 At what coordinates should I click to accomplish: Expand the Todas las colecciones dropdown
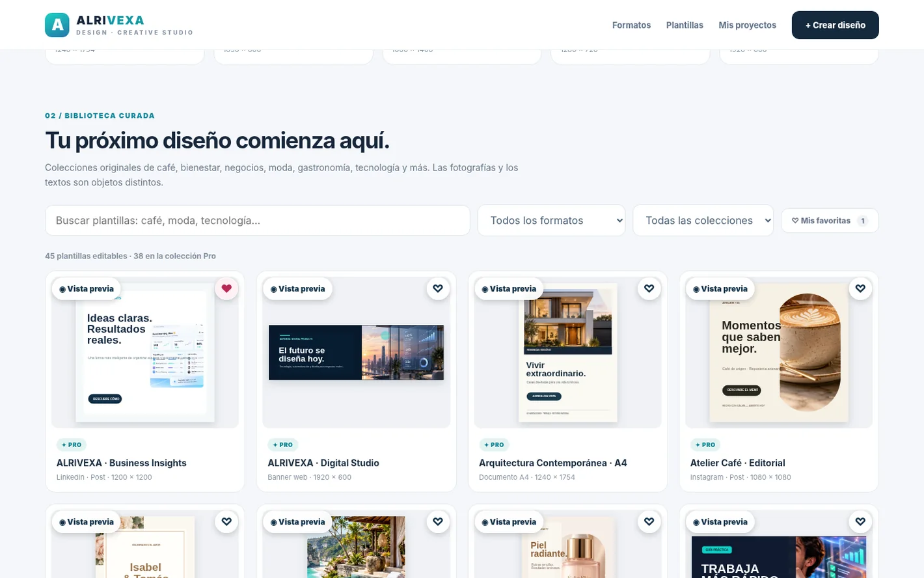tap(703, 221)
